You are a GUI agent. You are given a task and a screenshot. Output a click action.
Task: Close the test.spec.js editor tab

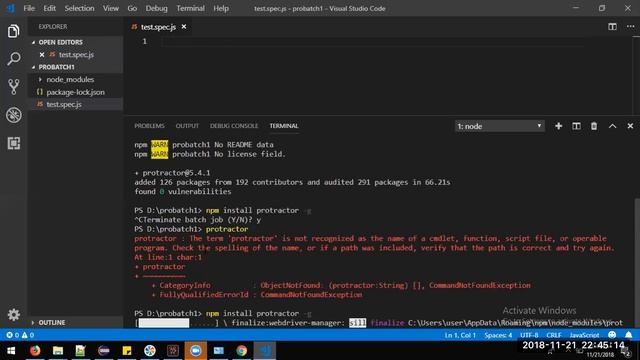coord(184,27)
